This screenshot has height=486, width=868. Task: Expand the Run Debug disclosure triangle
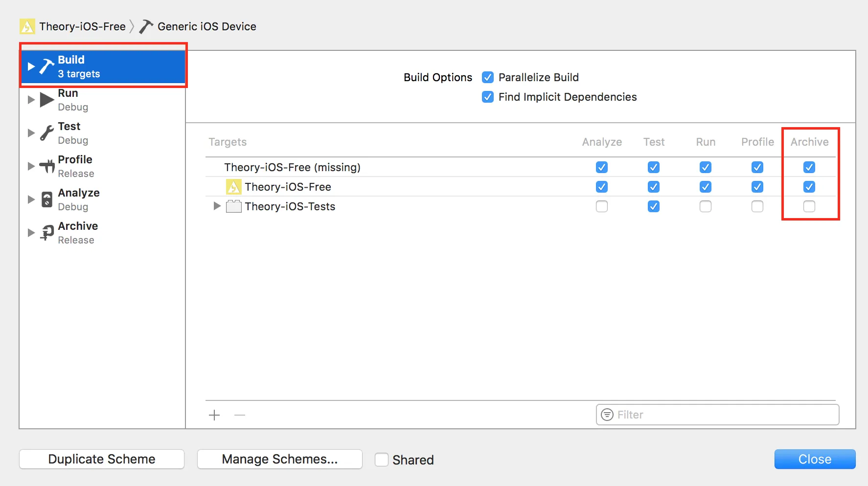(31, 100)
